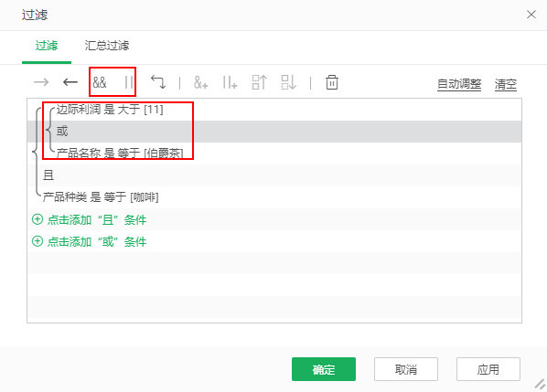Switch to the 过滤 tab

(47, 46)
